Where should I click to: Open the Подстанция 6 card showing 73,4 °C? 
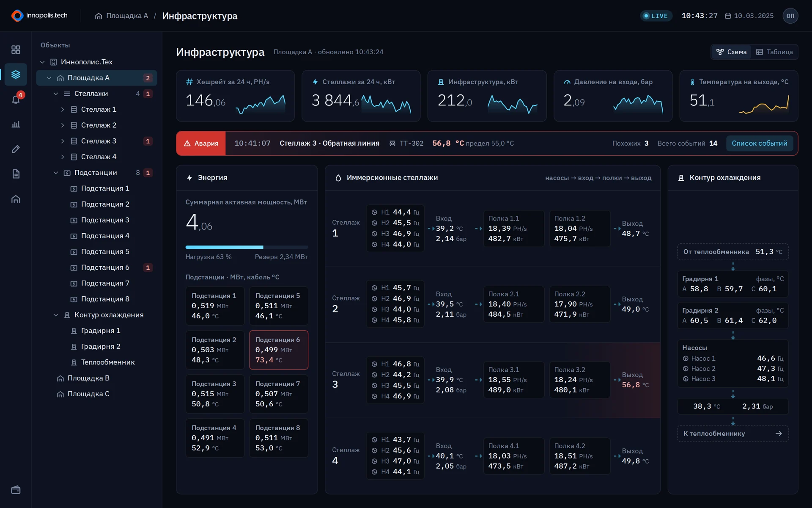(x=279, y=350)
